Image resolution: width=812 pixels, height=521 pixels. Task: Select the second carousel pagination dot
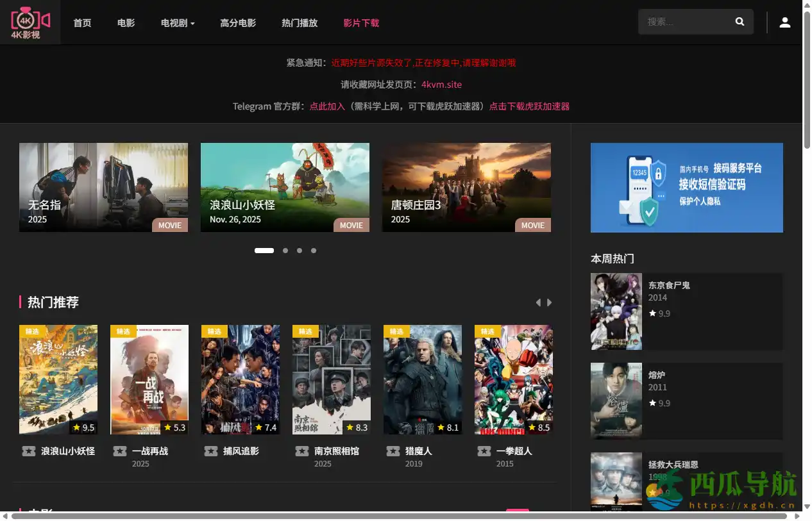[x=285, y=251]
